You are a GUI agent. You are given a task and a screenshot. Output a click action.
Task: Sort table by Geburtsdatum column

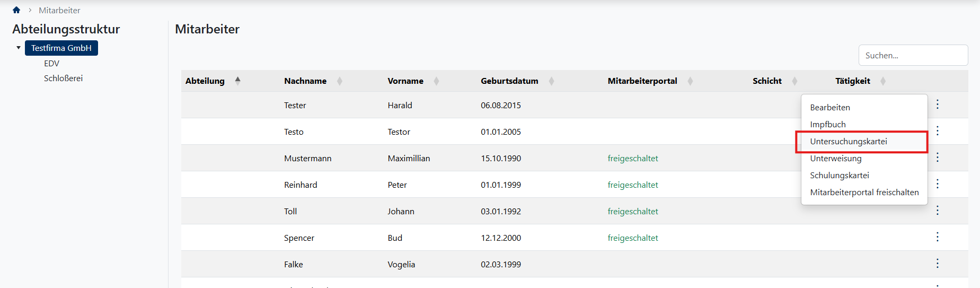tap(509, 81)
